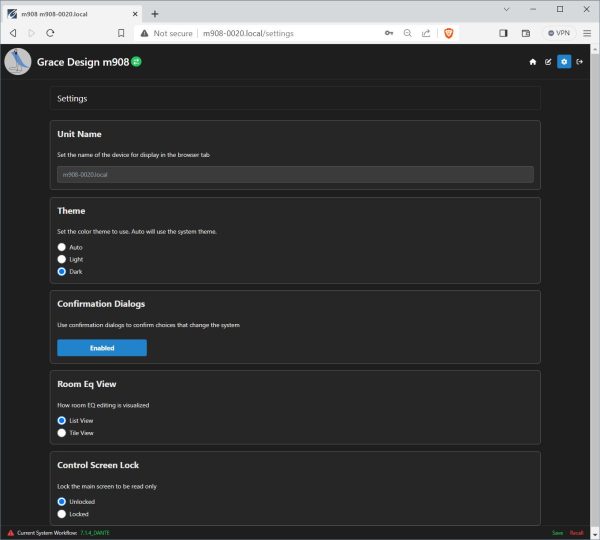Click the Grace Design bird logo
The height and width of the screenshot is (540, 600).
coord(18,62)
